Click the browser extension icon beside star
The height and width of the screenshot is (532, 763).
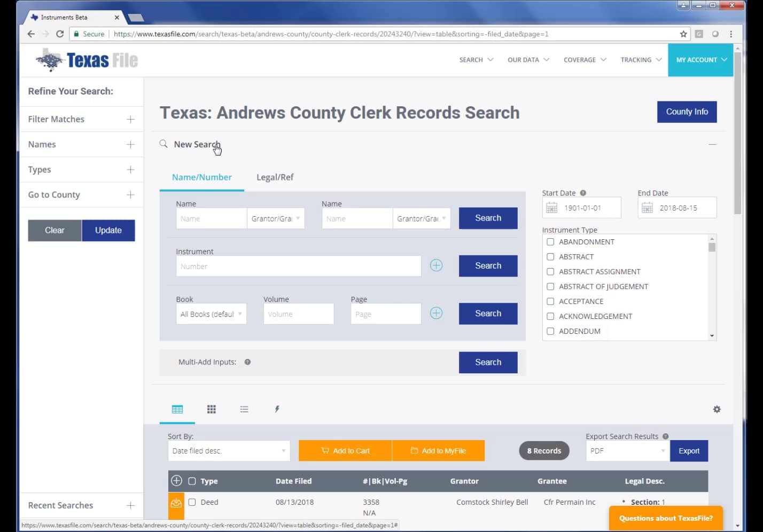(699, 34)
